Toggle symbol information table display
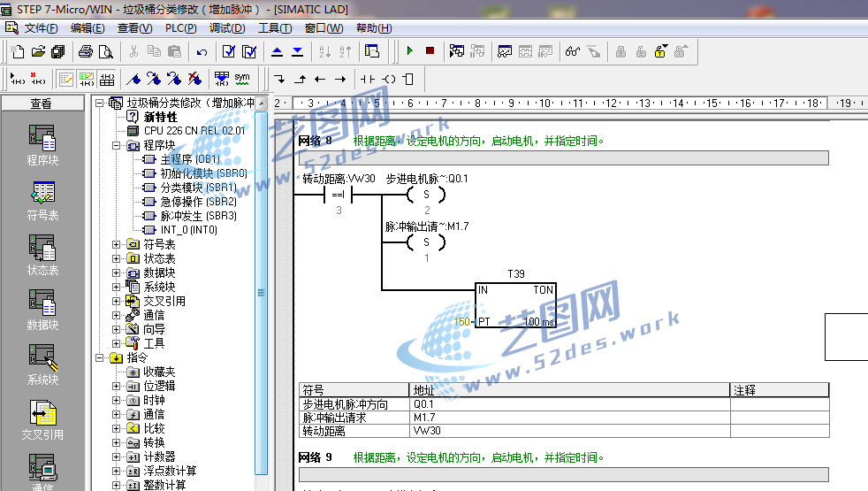The width and height of the screenshot is (868, 491). pyautogui.click(x=107, y=79)
